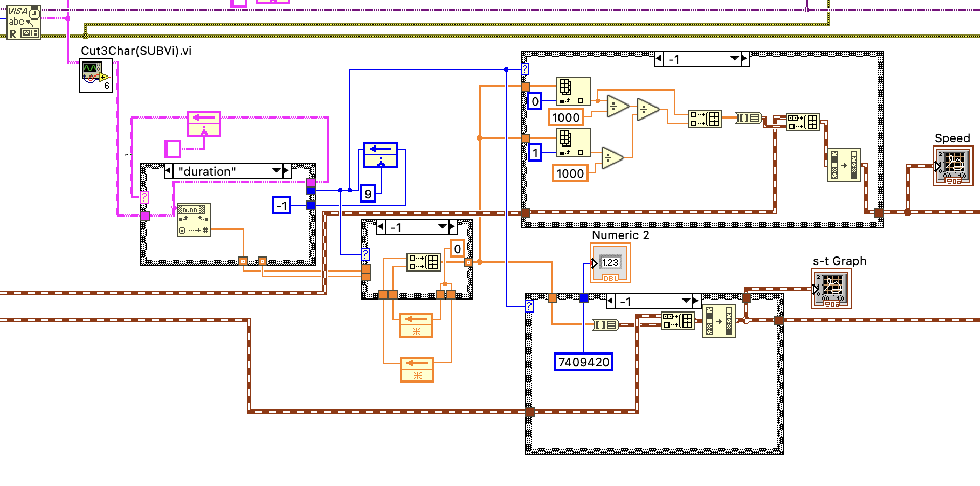Select the Scan From String function in duration case
980x486 pixels.
[x=194, y=220]
